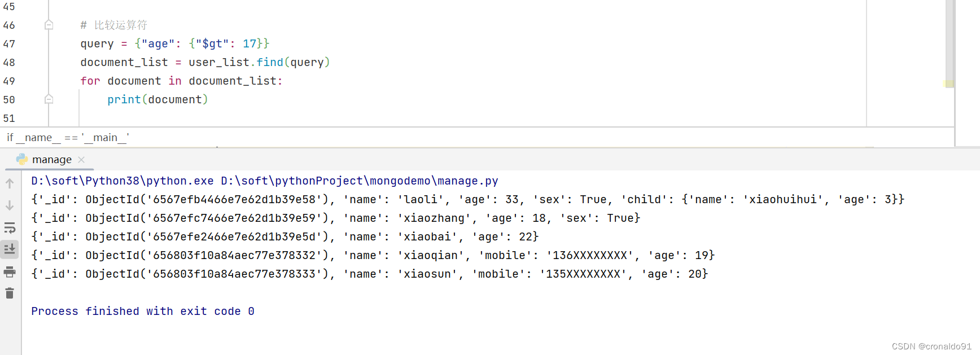Toggle the Soft-Wrap console icon
This screenshot has width=980, height=355.
pyautogui.click(x=10, y=227)
